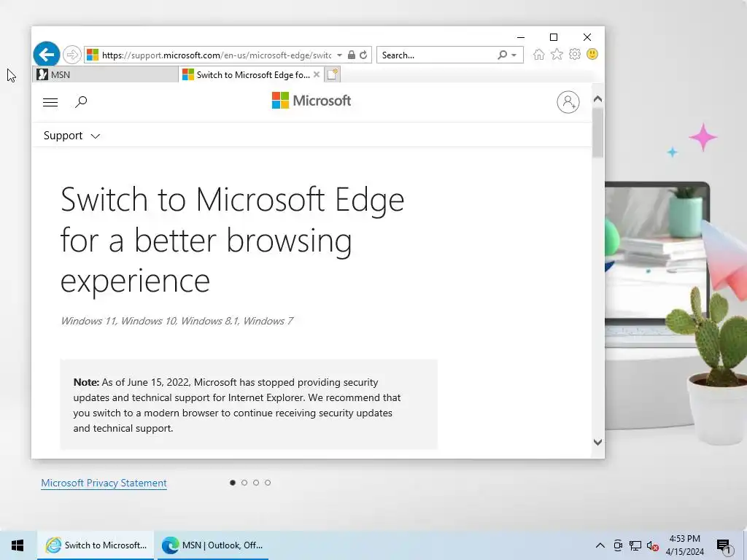Select the first carousel dot
The width and height of the screenshot is (747, 560).
click(233, 483)
